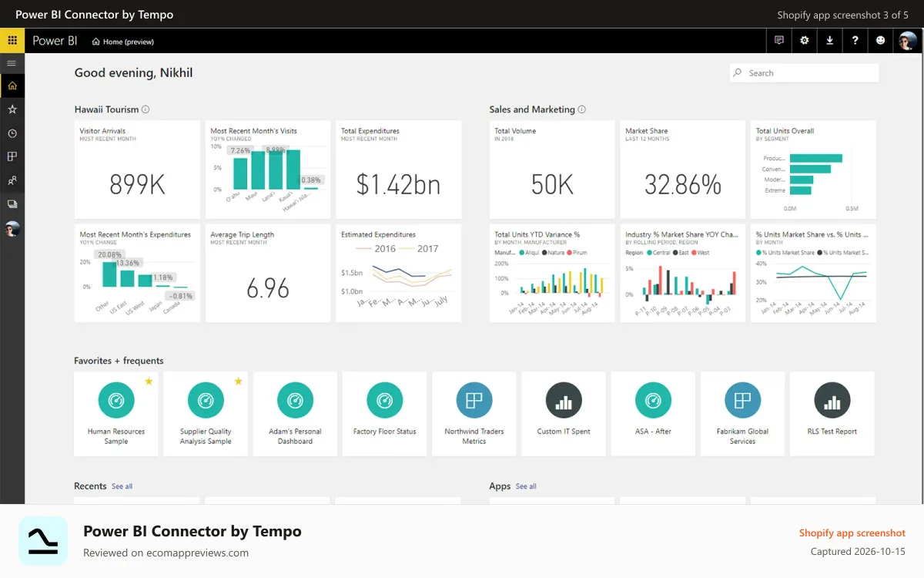
Task: Click the Favorites + frequents heading
Action: (x=119, y=361)
